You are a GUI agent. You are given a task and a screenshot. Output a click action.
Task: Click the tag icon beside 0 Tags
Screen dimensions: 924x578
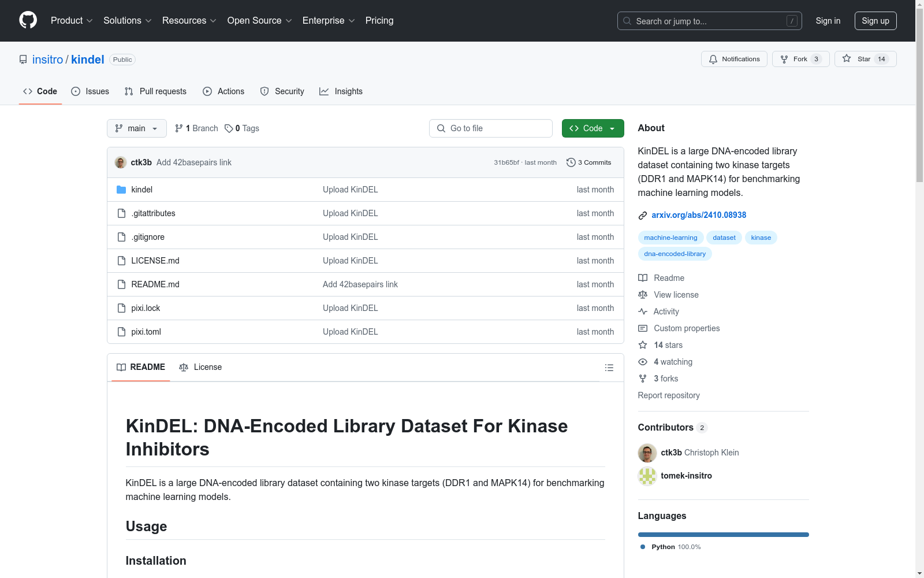coord(229,128)
